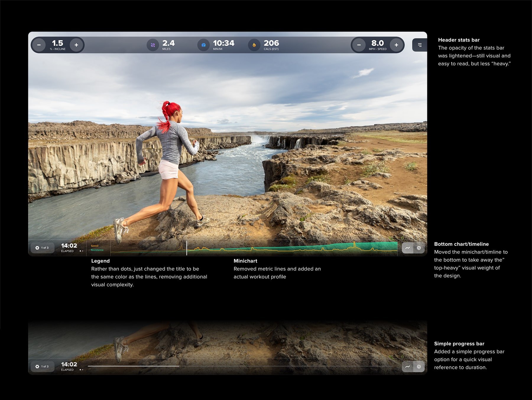Click the orange Speed legend label

(x=95, y=246)
